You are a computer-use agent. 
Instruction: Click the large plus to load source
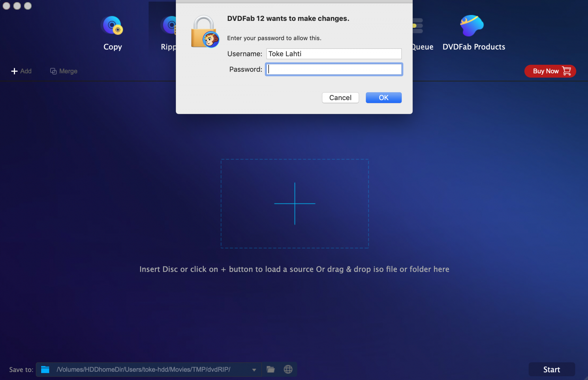point(295,204)
